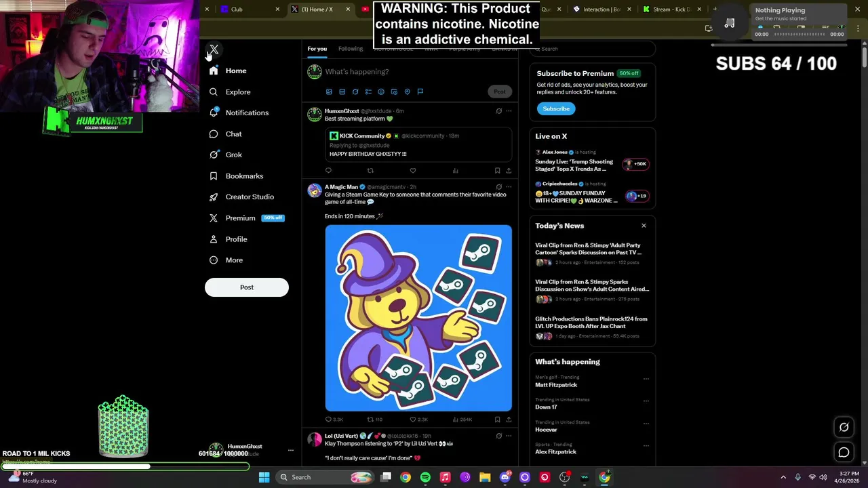Switch to the For you tab
868x488 pixels.
coord(317,49)
